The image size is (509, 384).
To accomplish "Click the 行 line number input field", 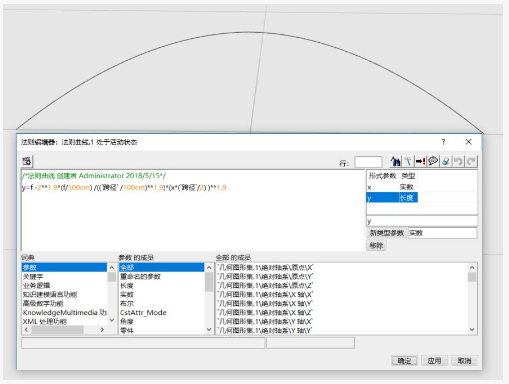I will (368, 162).
